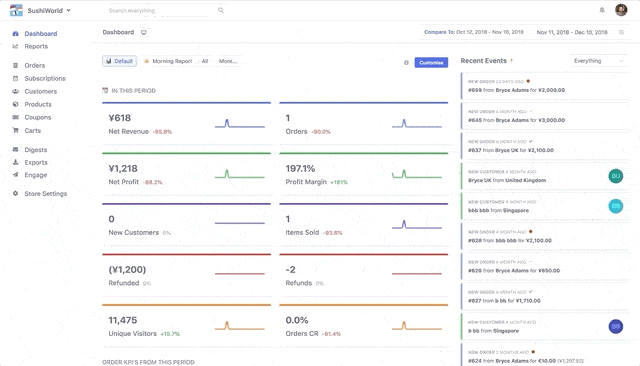Viewport: 640px width, 366px height.
Task: Click the Refunded (¥1,200) card
Action: (187, 275)
